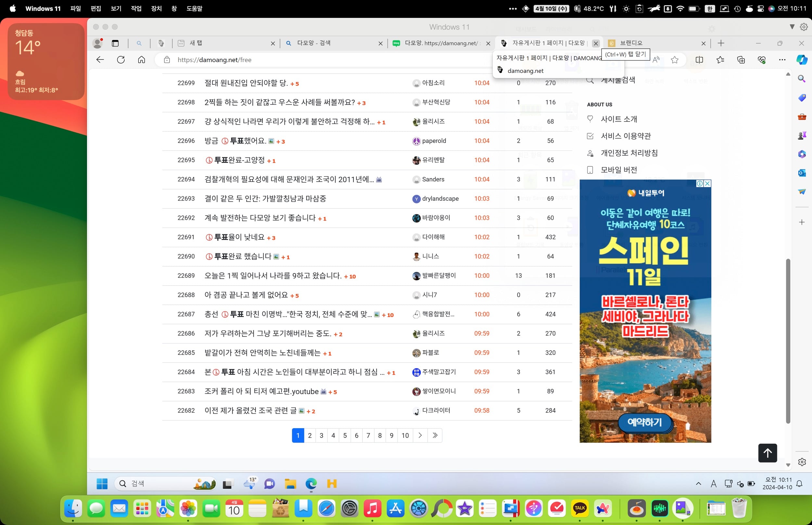Open Finder in macOS Dock

(73, 509)
